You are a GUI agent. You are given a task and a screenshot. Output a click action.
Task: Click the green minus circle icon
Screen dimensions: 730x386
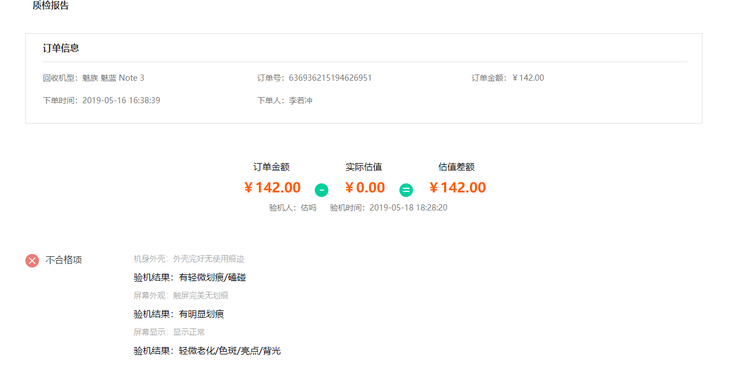click(321, 190)
